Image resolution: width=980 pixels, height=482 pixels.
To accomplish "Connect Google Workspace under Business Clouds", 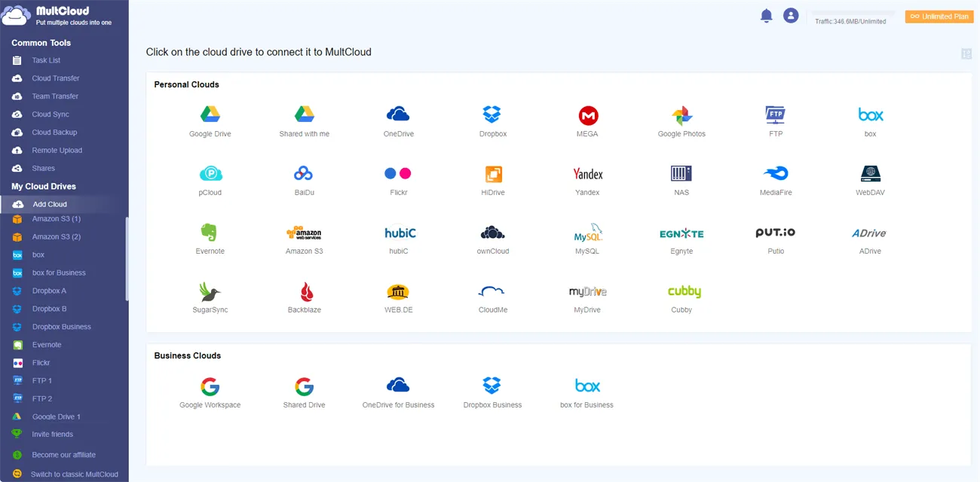I will (x=210, y=386).
